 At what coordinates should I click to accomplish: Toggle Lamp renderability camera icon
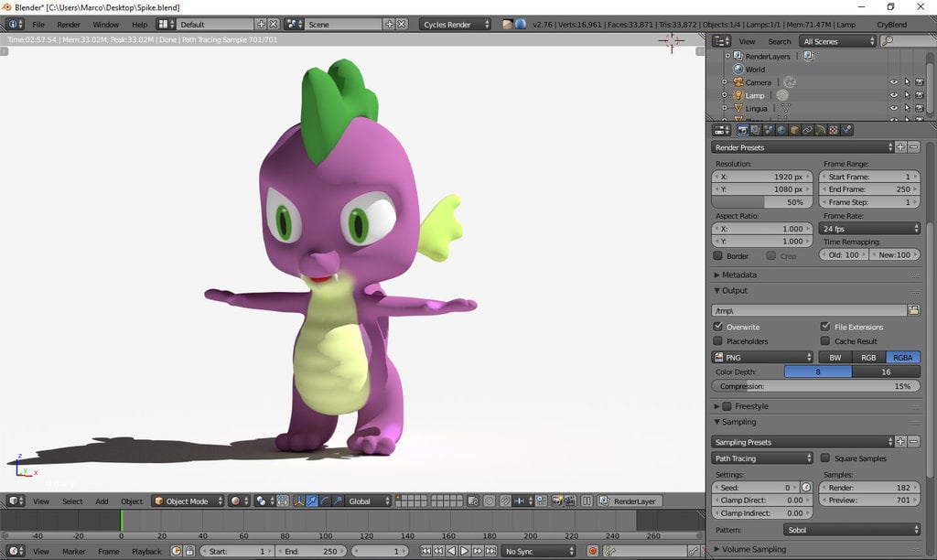920,95
